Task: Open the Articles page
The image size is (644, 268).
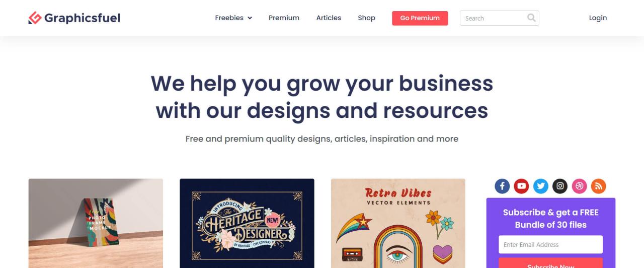Action: tap(329, 18)
